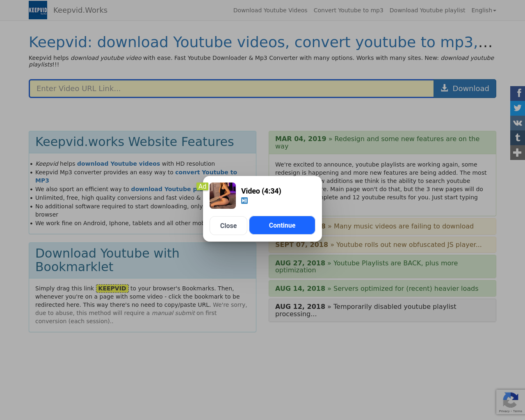The image size is (525, 420).
Task: Open Download Youtube Videos nav item
Action: pyautogui.click(x=270, y=10)
